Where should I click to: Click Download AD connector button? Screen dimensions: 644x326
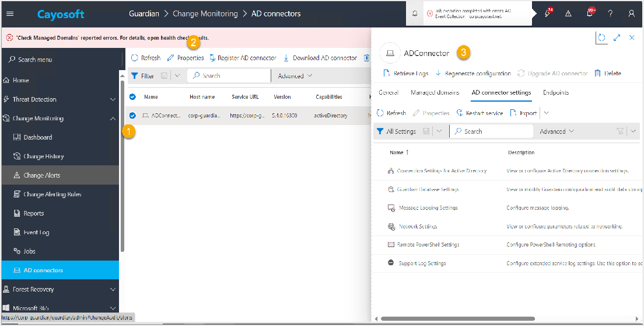pyautogui.click(x=320, y=58)
